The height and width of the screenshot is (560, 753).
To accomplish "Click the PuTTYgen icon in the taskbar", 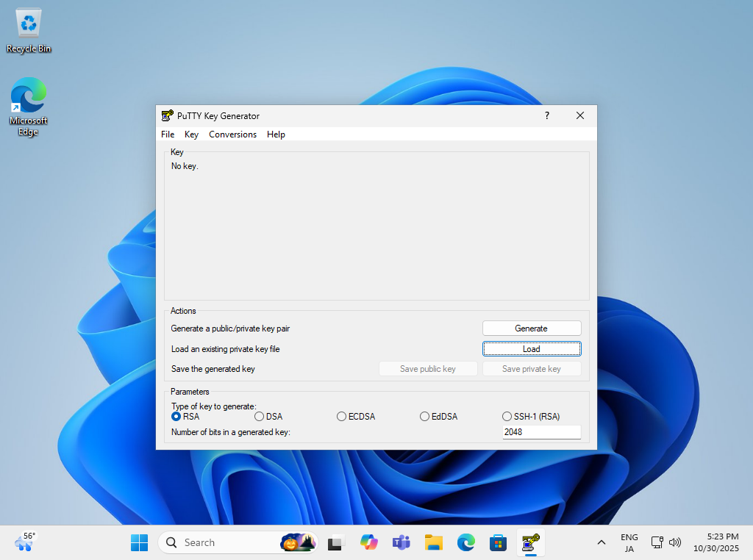I will [530, 542].
